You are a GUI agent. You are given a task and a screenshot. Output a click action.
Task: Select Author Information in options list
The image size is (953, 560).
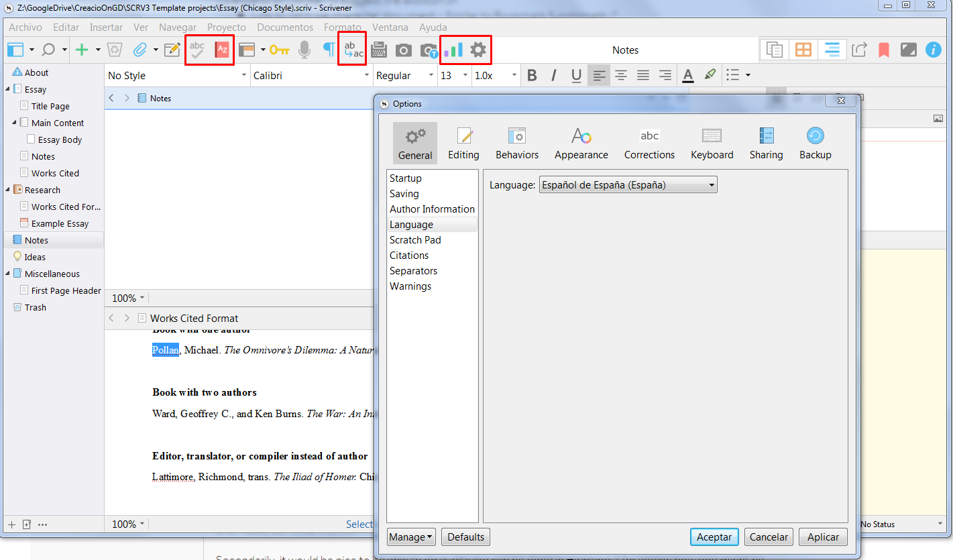[x=432, y=209]
